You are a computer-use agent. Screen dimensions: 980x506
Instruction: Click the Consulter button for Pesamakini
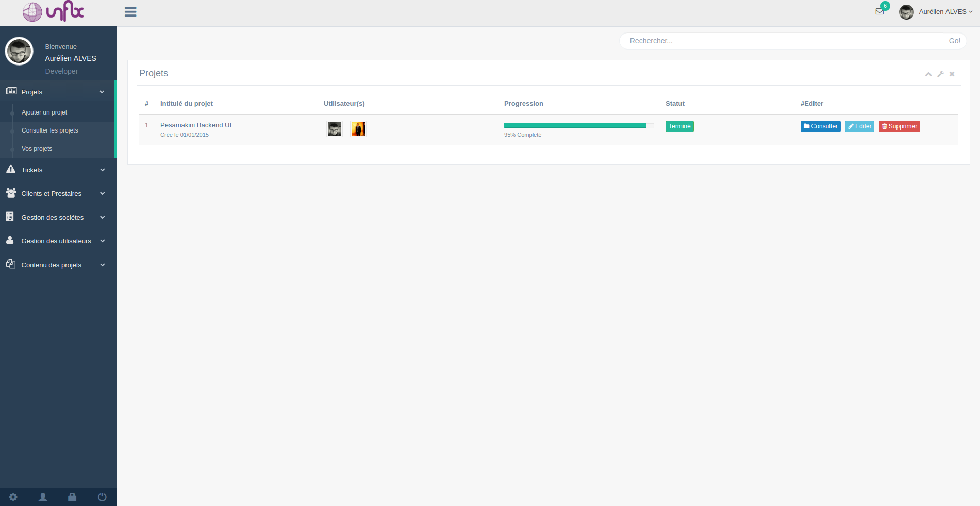tap(820, 126)
